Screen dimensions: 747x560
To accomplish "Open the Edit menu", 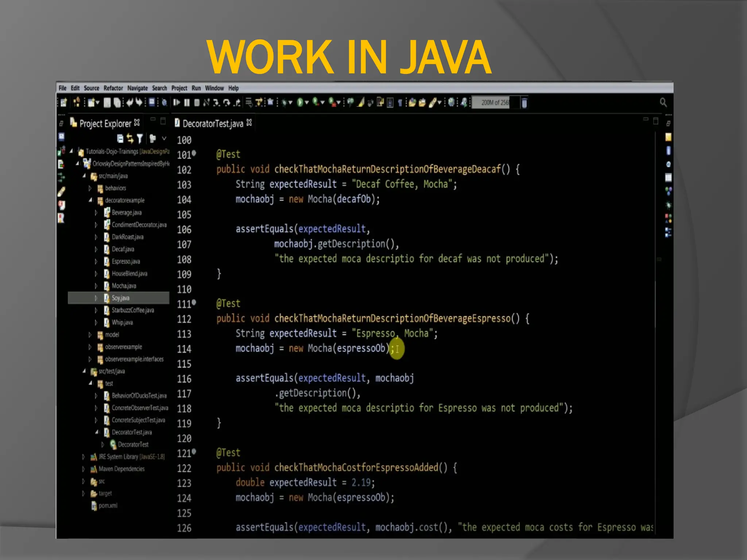I will pyautogui.click(x=75, y=88).
